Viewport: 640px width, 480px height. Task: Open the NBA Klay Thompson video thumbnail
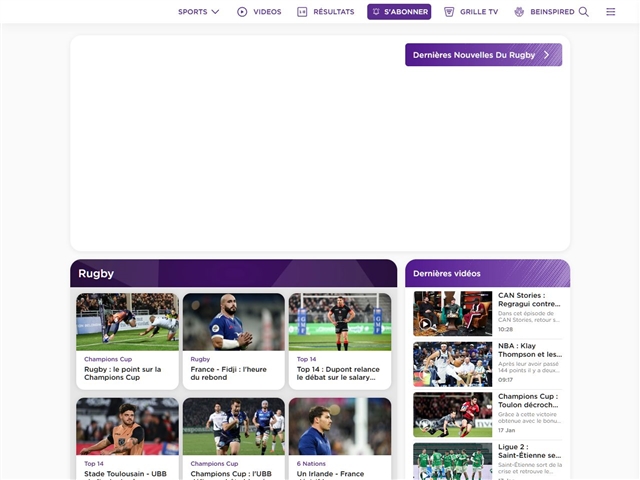tap(453, 364)
